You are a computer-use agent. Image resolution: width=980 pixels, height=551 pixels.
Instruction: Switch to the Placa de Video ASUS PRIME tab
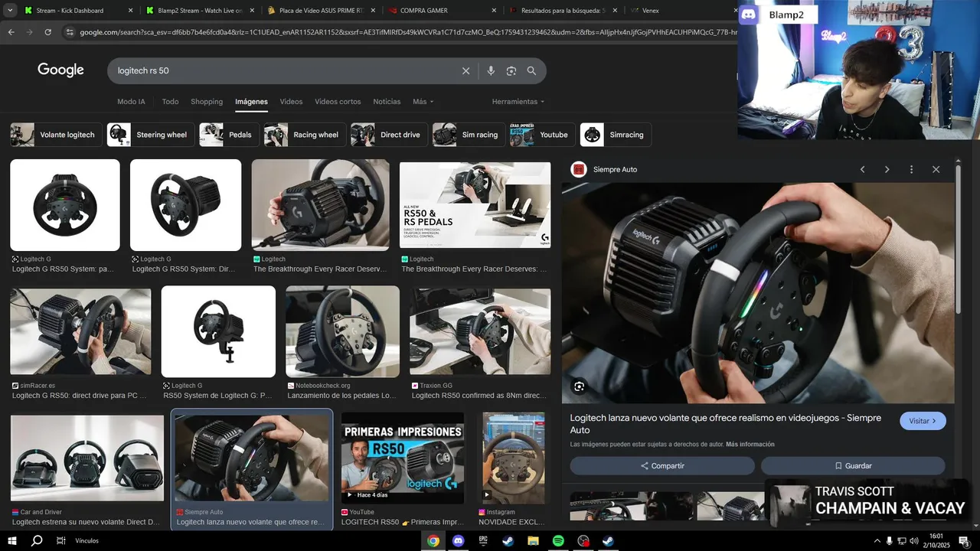coord(320,11)
